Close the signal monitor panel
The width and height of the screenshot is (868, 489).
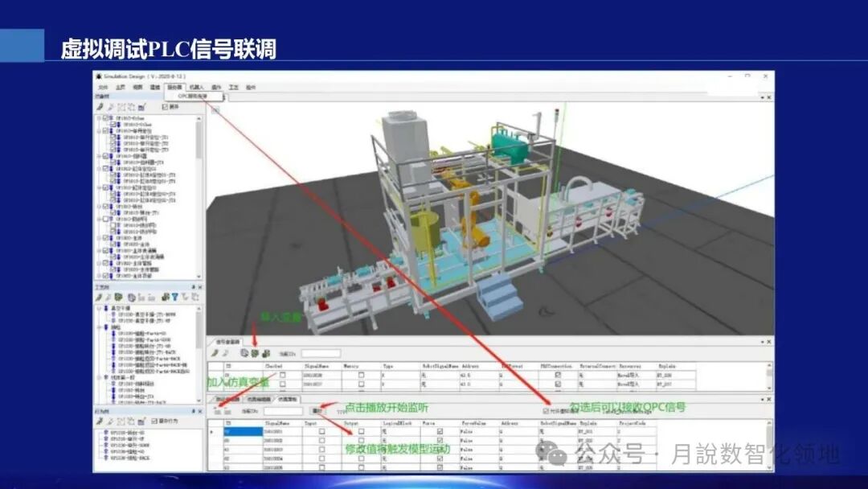pyautogui.click(x=769, y=342)
